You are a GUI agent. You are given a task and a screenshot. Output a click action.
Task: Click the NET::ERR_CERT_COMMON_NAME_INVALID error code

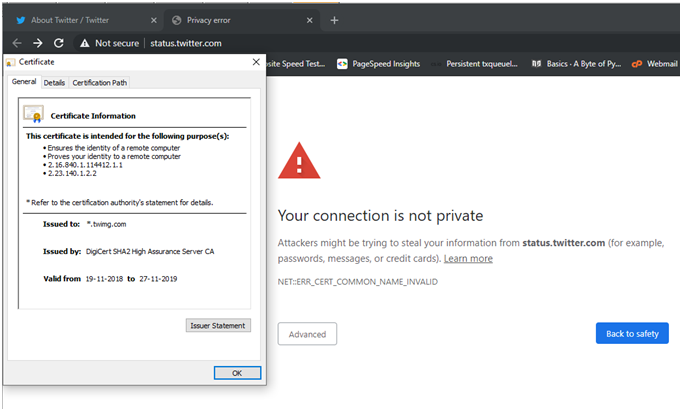click(358, 282)
